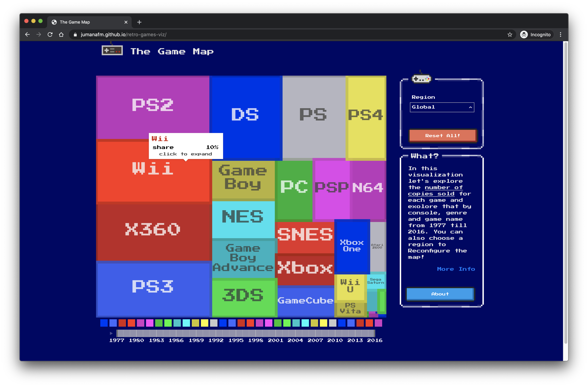Click the browser back arrow
This screenshot has width=588, height=387.
coord(28,35)
